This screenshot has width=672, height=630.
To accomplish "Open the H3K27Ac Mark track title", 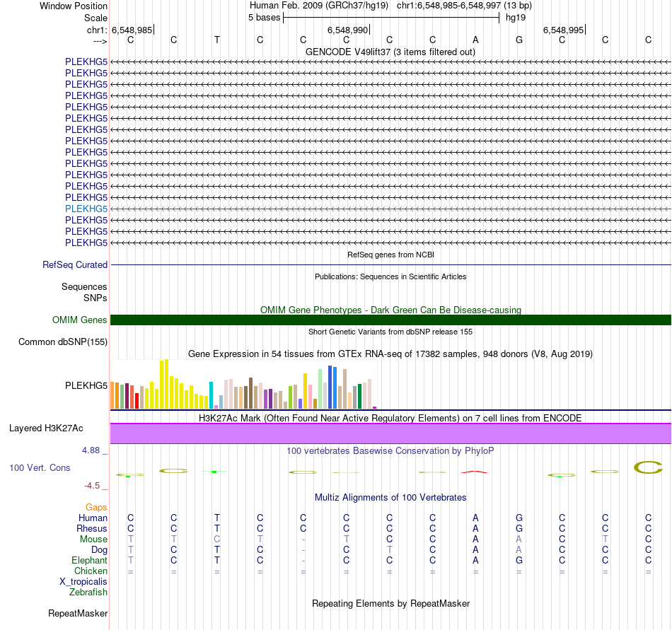I will [390, 418].
